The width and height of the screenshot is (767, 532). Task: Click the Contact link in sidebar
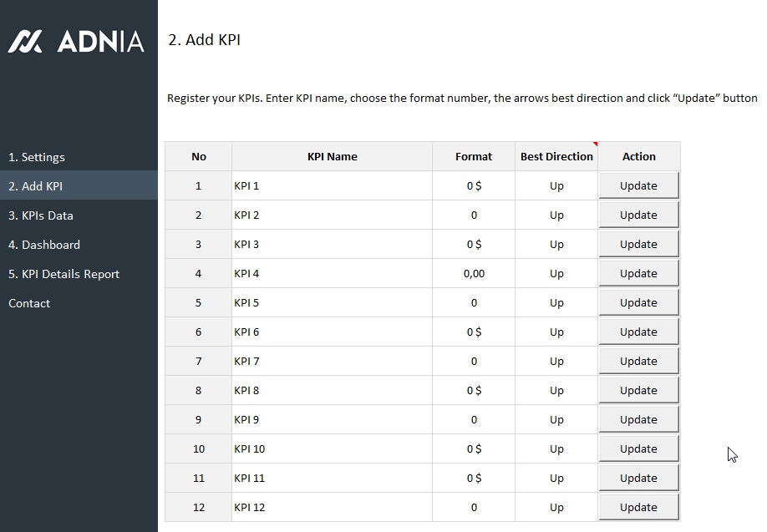[29, 303]
